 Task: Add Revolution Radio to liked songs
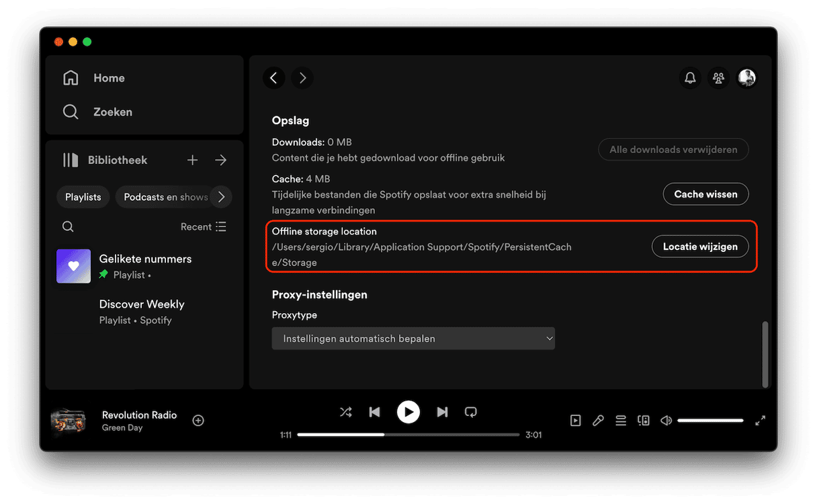click(x=198, y=421)
